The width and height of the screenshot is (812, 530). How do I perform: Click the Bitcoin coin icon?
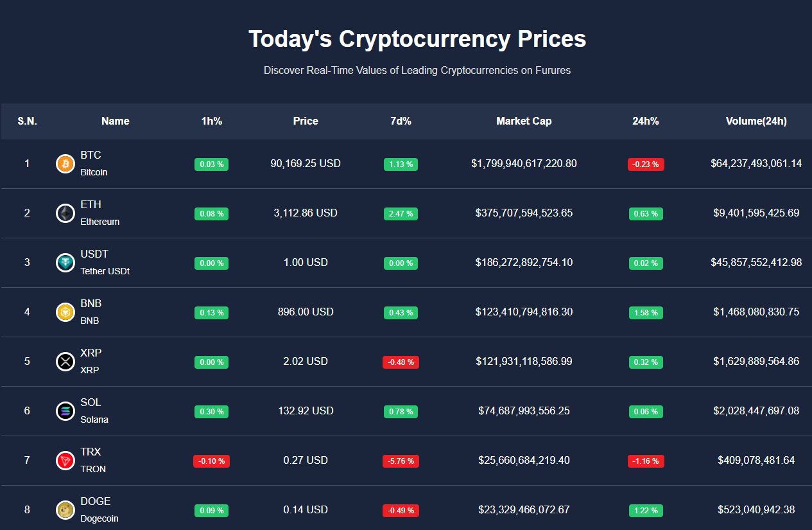tap(65, 164)
